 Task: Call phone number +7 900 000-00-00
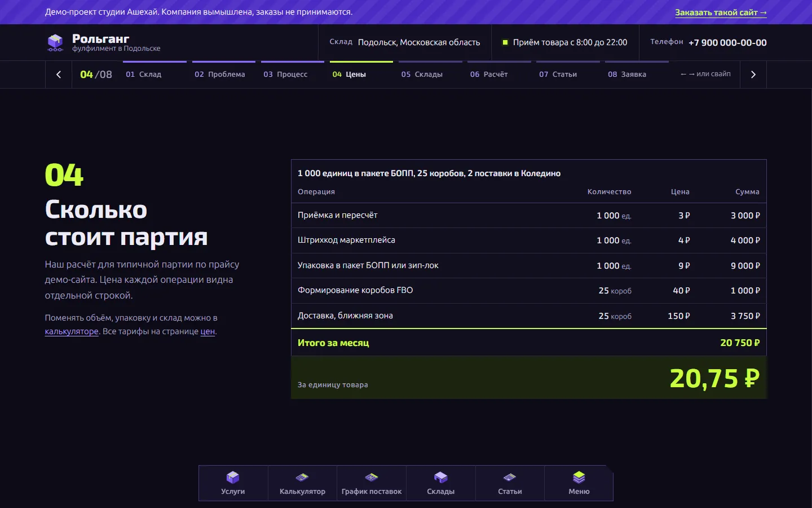727,42
